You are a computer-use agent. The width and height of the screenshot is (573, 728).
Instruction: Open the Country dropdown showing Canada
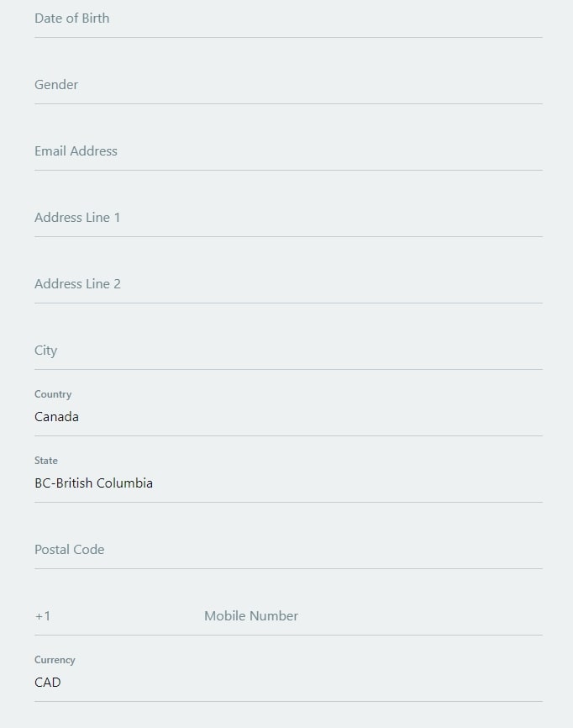[252, 416]
